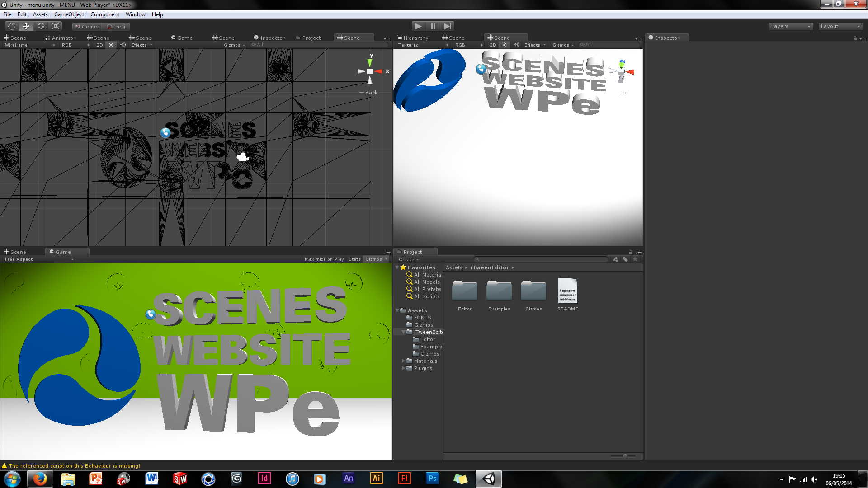
Task: Toggle Maximize on Play in Game view
Action: point(324,259)
